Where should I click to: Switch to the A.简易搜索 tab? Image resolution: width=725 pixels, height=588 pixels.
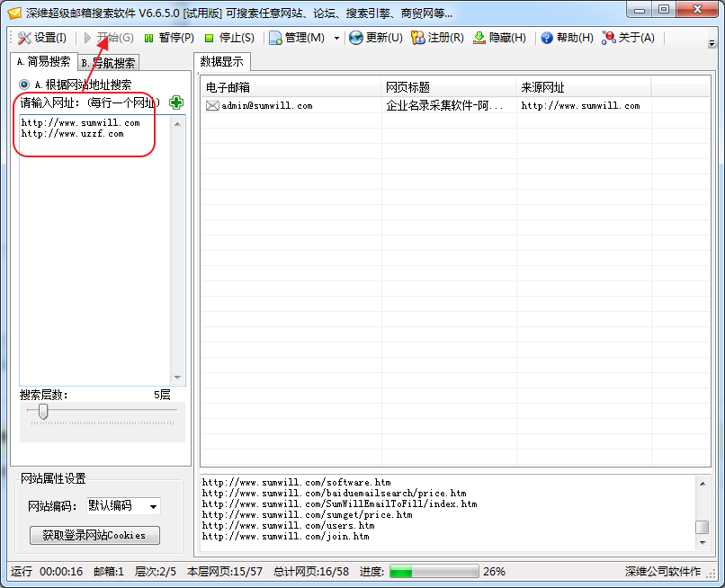click(x=43, y=61)
